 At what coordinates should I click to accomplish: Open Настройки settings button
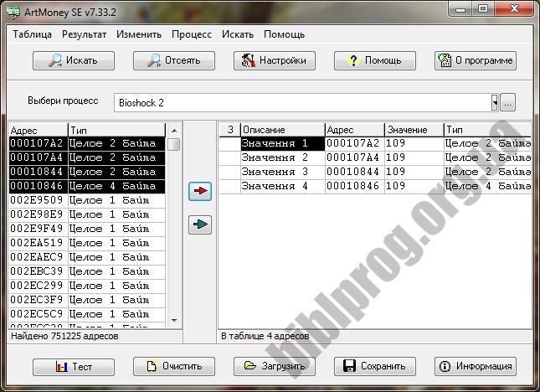point(275,60)
